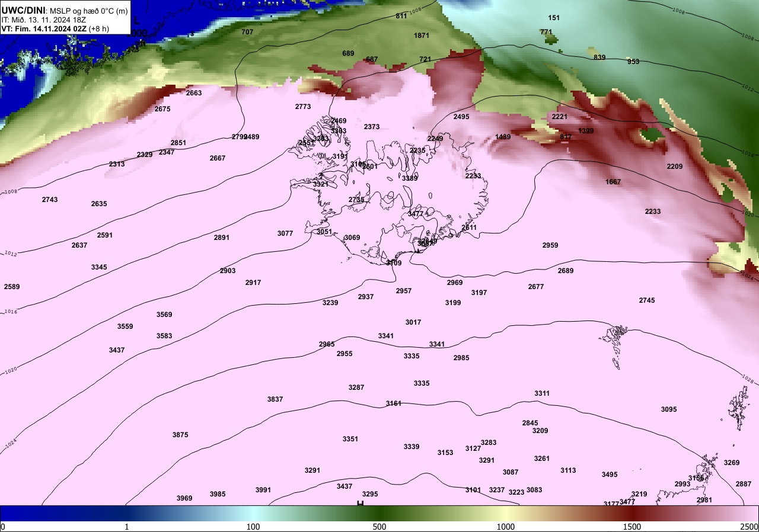Click the map value 3161
759x532 pixels.
(394, 403)
